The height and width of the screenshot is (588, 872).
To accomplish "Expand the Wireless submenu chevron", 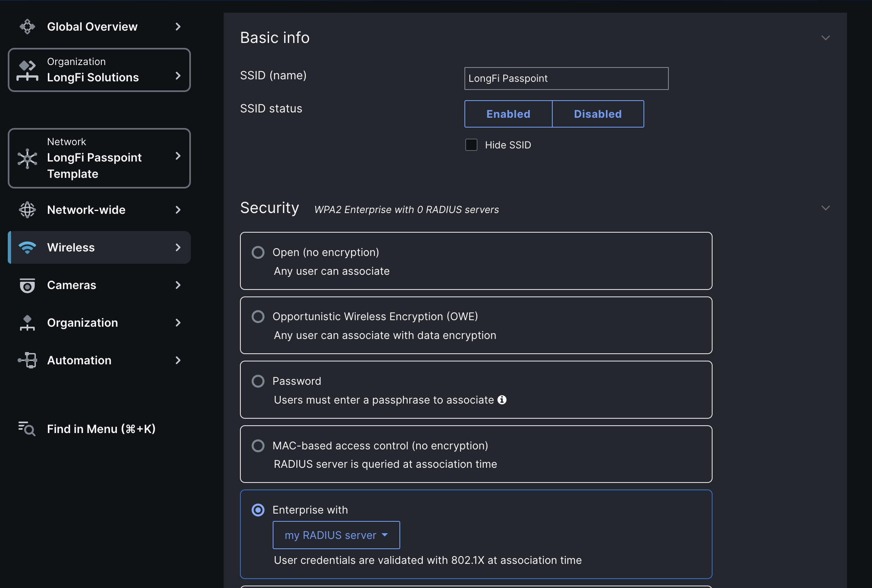I will 178,247.
